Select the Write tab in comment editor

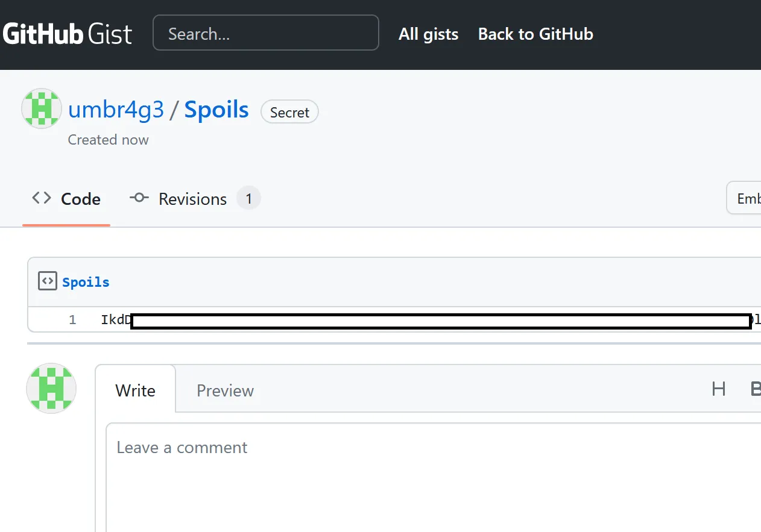pyautogui.click(x=135, y=390)
